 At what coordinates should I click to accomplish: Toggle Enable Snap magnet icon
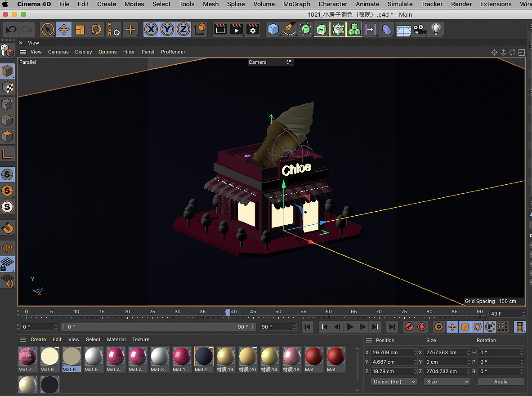coord(8,227)
